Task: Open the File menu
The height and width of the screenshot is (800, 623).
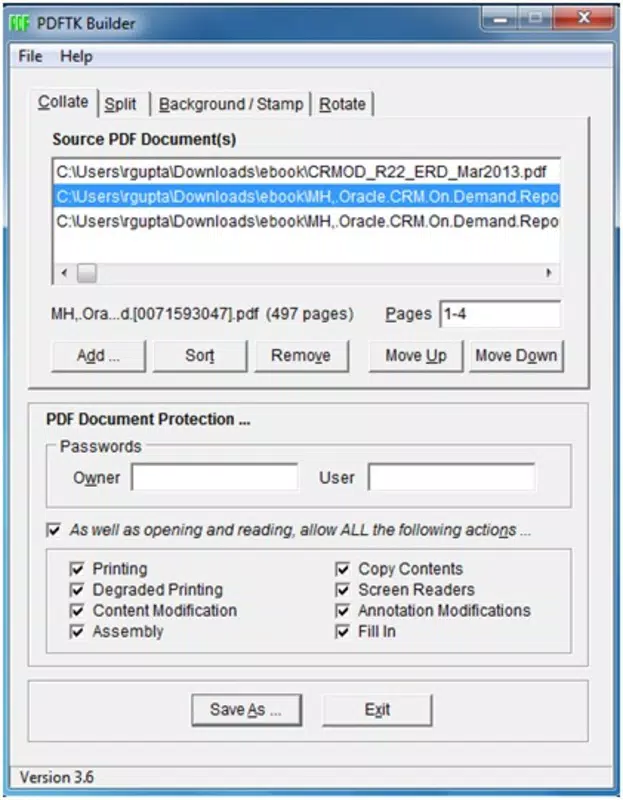Action: click(30, 56)
